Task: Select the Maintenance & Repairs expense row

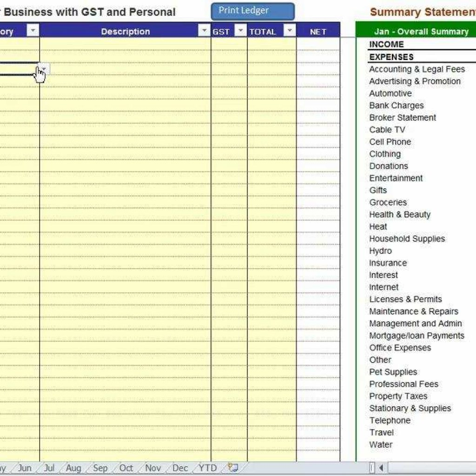Action: click(x=413, y=311)
